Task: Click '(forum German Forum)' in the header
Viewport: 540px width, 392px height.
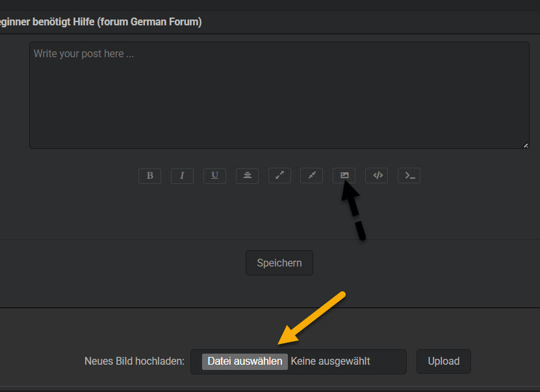Action: point(149,22)
